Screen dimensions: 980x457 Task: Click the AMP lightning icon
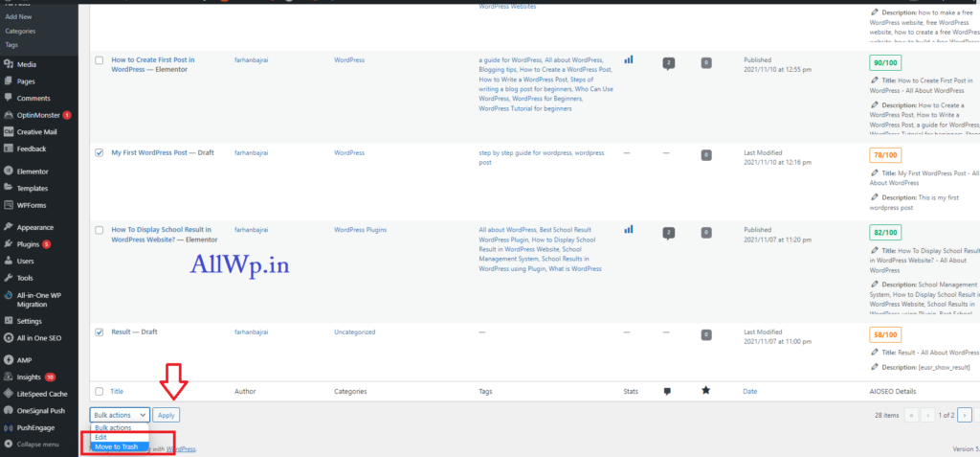tap(8, 360)
